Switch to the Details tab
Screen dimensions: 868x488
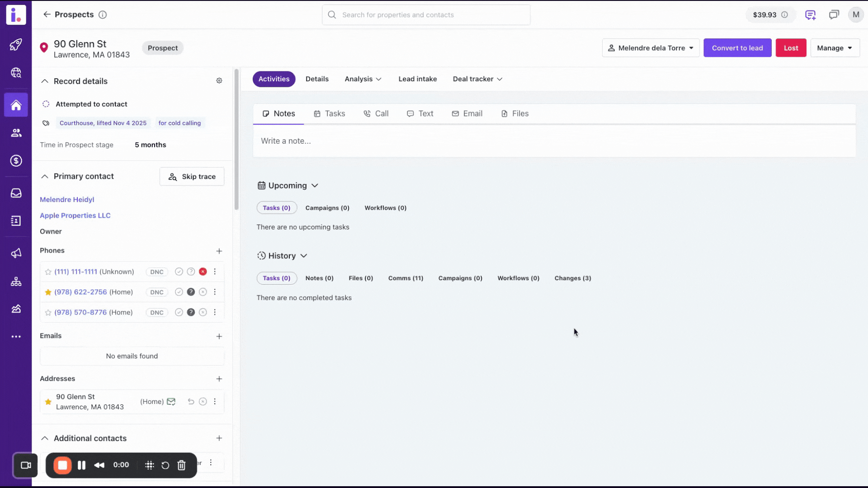[317, 79]
